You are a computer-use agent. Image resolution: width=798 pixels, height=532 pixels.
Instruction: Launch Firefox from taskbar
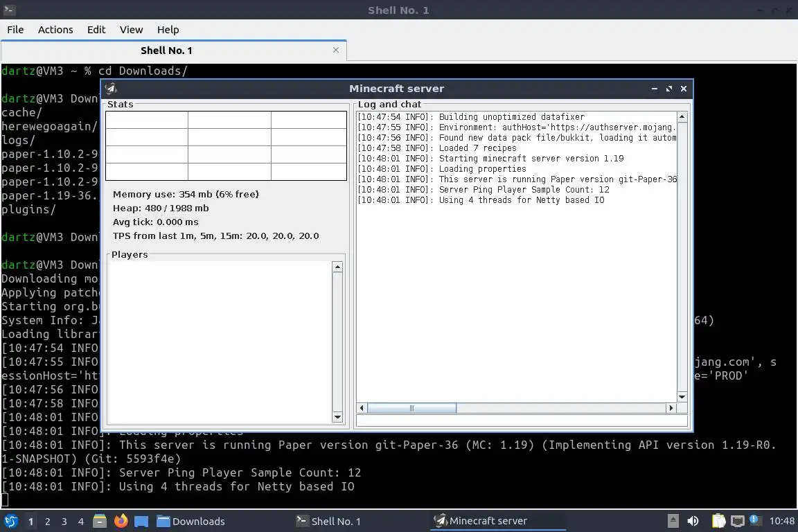click(121, 521)
